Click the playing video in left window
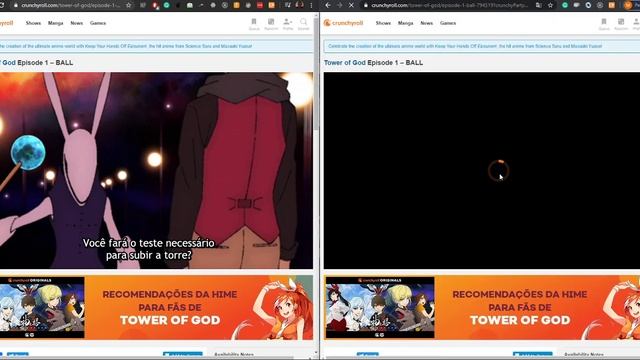Screen dimensions: 640x360 [x=156, y=171]
